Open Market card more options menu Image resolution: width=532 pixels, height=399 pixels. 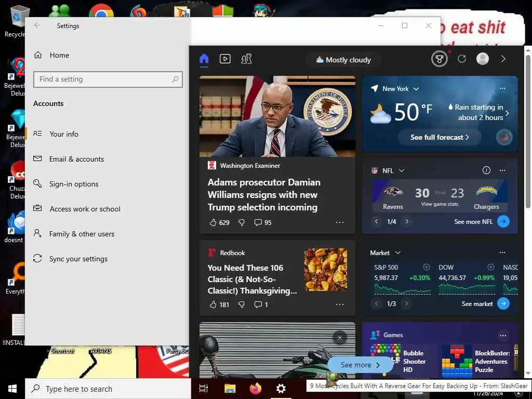click(x=502, y=253)
